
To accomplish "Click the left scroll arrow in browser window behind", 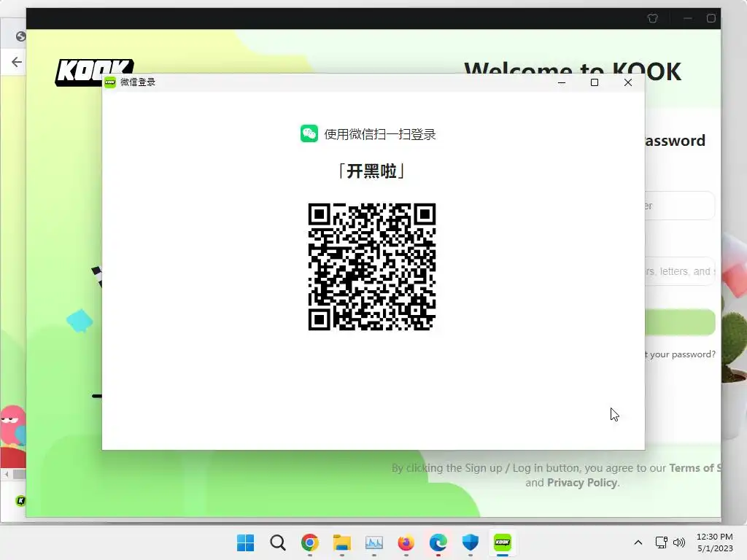I will 7,474.
